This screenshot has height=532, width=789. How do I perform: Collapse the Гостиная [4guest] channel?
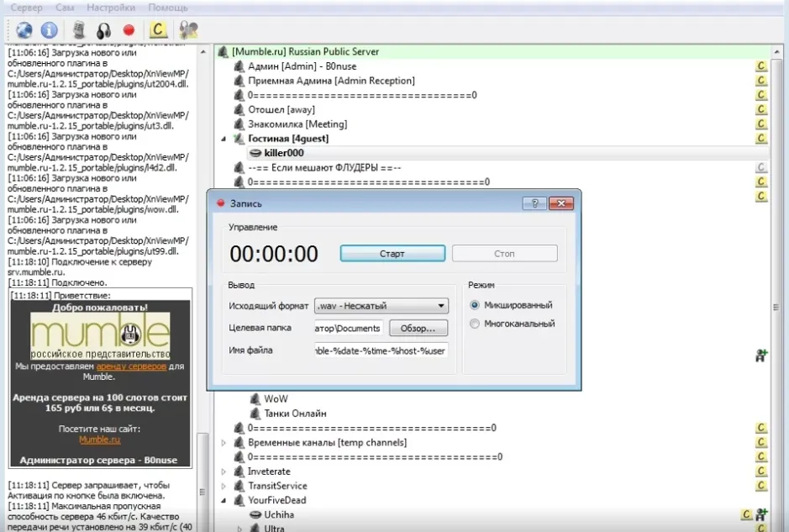coord(224,139)
